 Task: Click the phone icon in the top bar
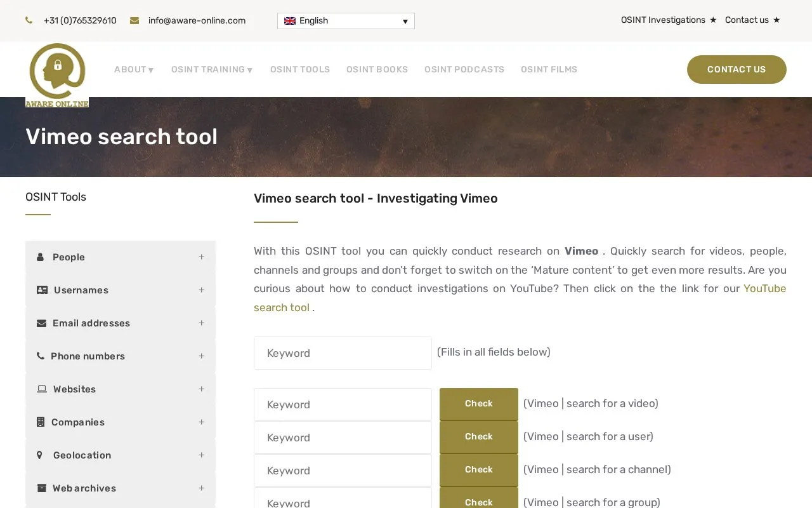pos(29,20)
